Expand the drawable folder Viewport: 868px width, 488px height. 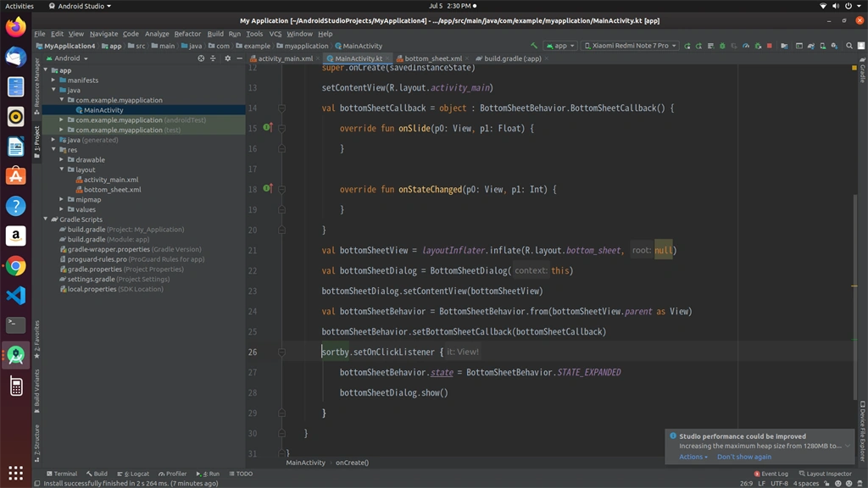61,160
